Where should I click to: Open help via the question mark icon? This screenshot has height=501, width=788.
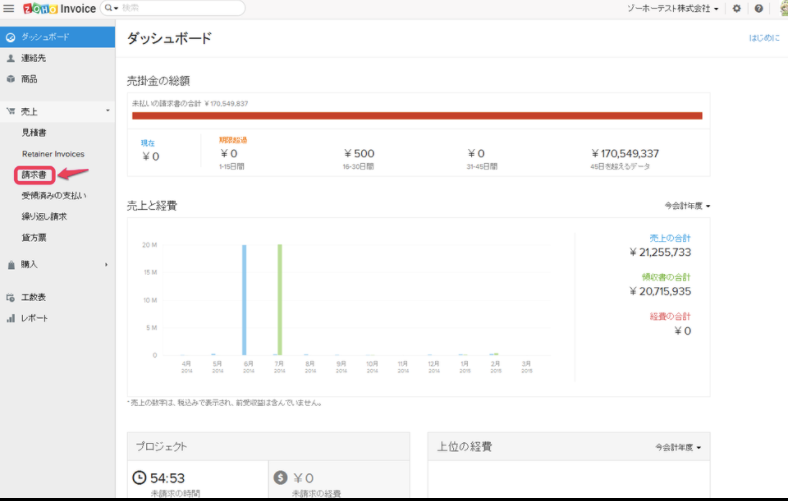(x=759, y=9)
